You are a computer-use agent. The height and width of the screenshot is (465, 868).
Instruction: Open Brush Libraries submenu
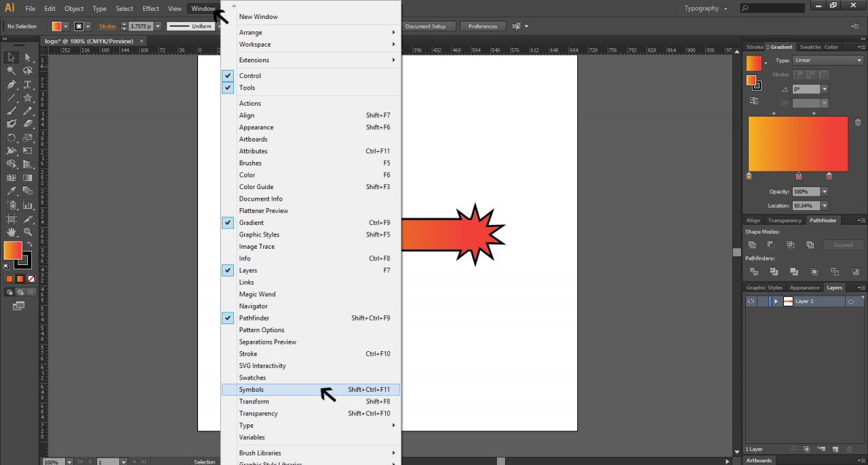point(311,453)
